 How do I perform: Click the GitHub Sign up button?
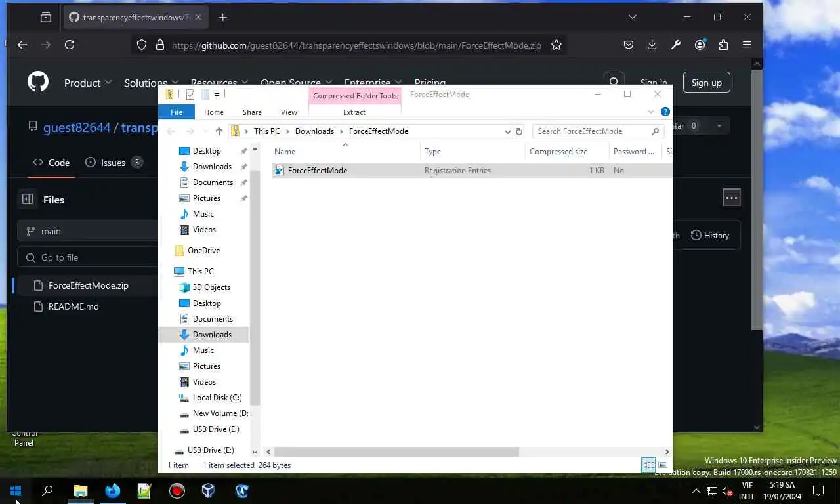tap(706, 83)
